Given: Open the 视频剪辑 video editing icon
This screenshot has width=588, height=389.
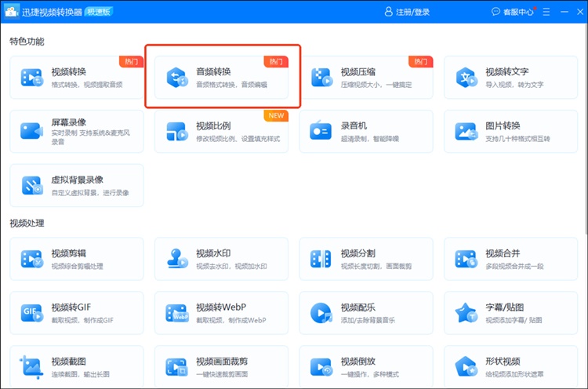Looking at the screenshot, I should coord(32,259).
